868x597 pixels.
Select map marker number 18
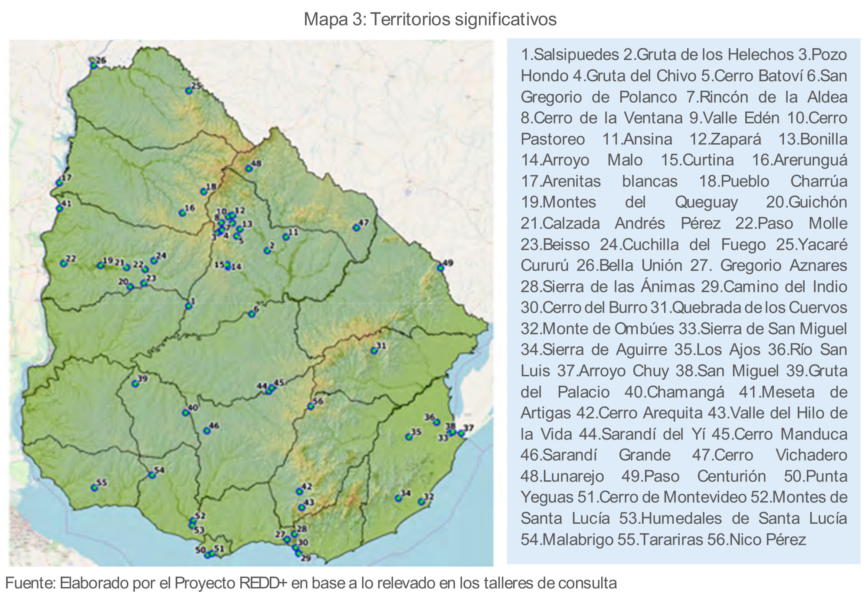(203, 192)
